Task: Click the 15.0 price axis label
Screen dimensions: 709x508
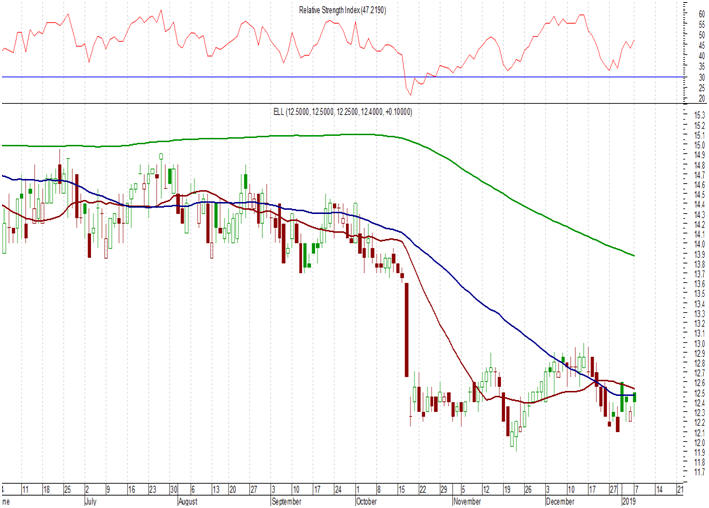Action: pyautogui.click(x=700, y=145)
